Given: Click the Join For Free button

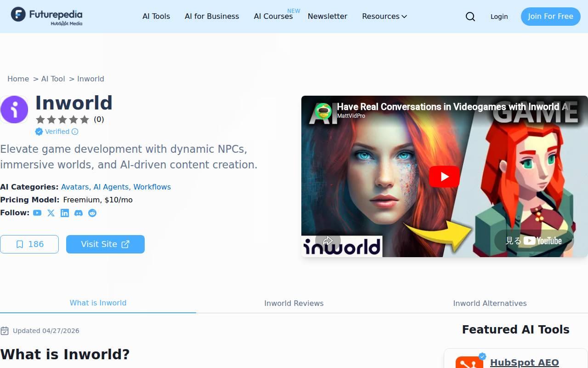Looking at the screenshot, I should (550, 17).
